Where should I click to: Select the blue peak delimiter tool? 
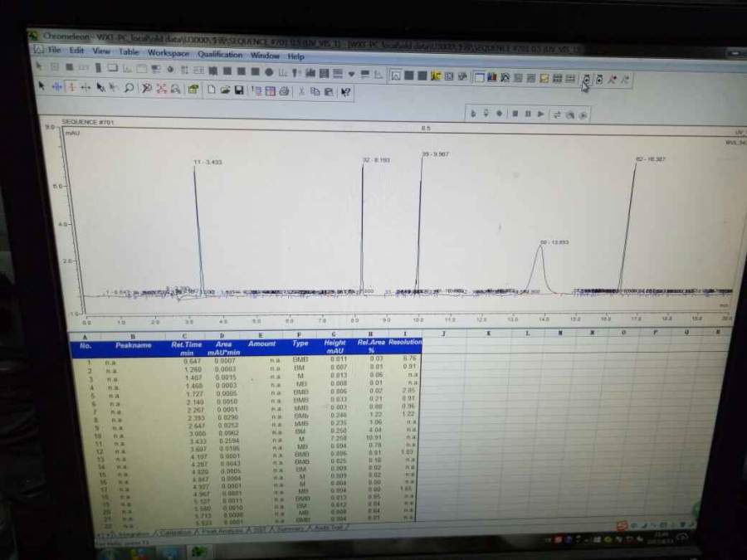[x=57, y=86]
